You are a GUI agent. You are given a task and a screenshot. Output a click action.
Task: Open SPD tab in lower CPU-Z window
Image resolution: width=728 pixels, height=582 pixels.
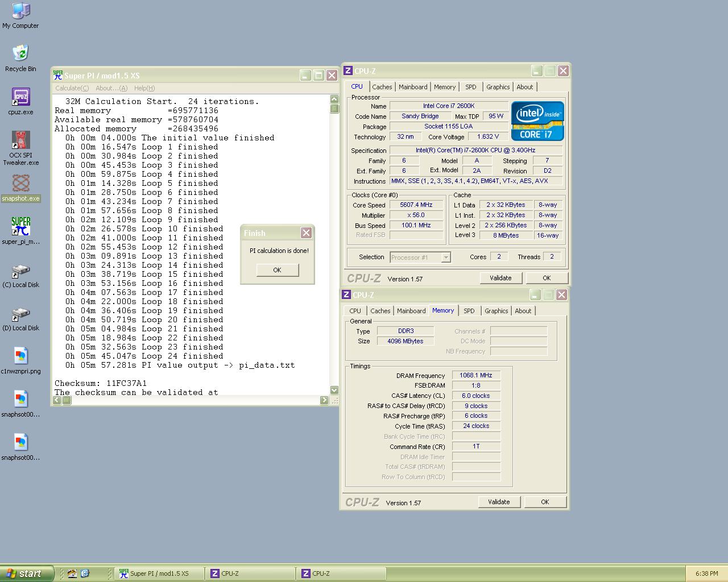point(469,311)
